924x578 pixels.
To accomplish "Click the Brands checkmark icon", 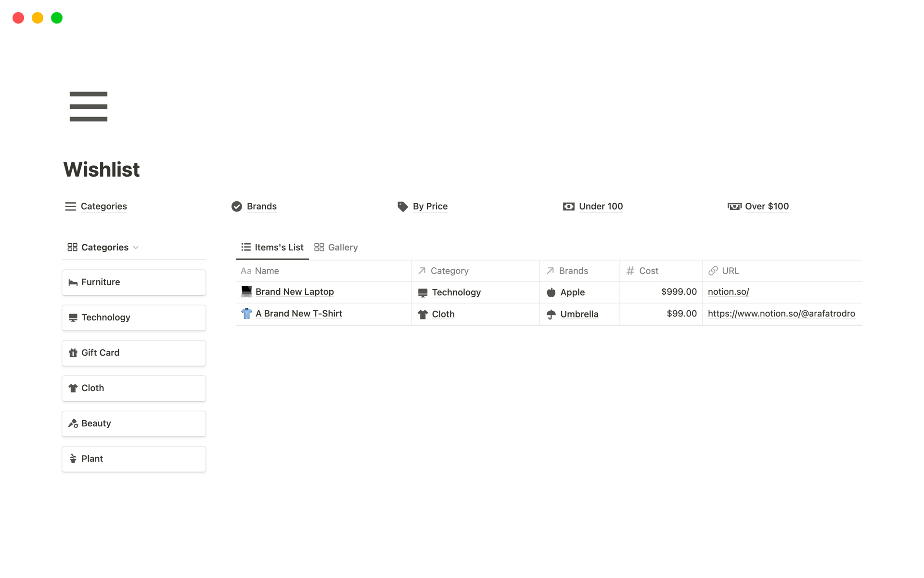I will pos(237,207).
